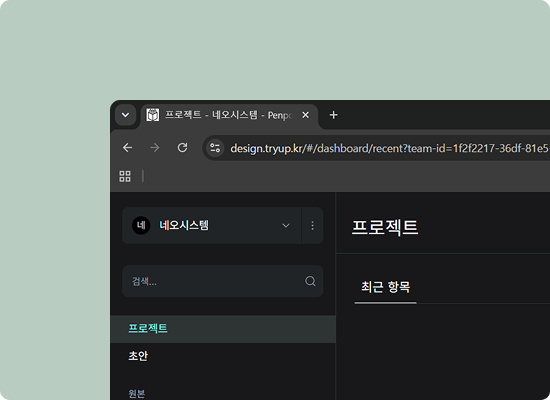Go forward to the next page
Viewport: 550px width, 400px height.
[x=155, y=148]
